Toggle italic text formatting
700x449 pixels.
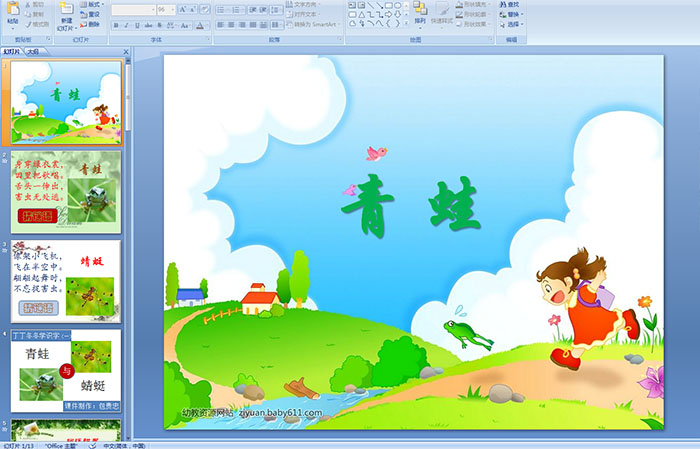[124, 25]
